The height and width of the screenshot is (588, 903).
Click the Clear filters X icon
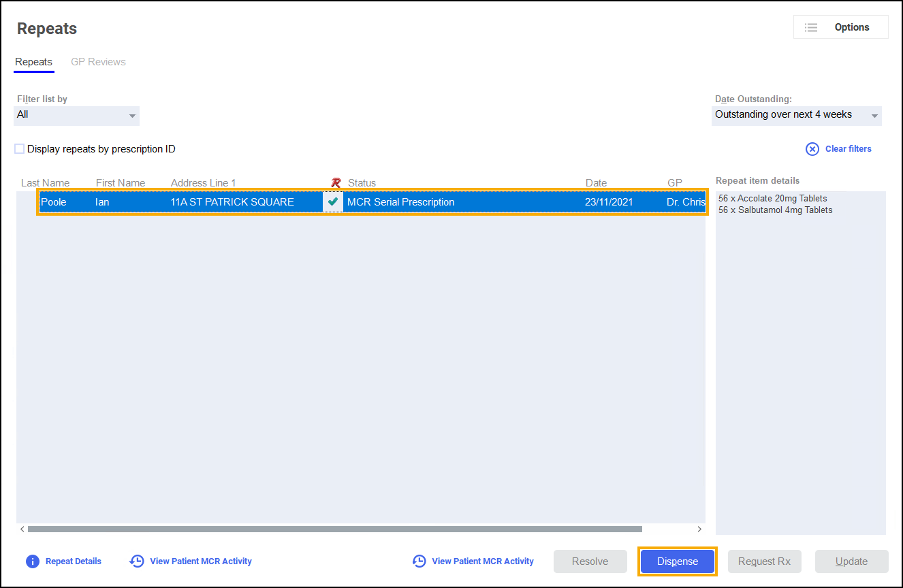pyautogui.click(x=812, y=149)
